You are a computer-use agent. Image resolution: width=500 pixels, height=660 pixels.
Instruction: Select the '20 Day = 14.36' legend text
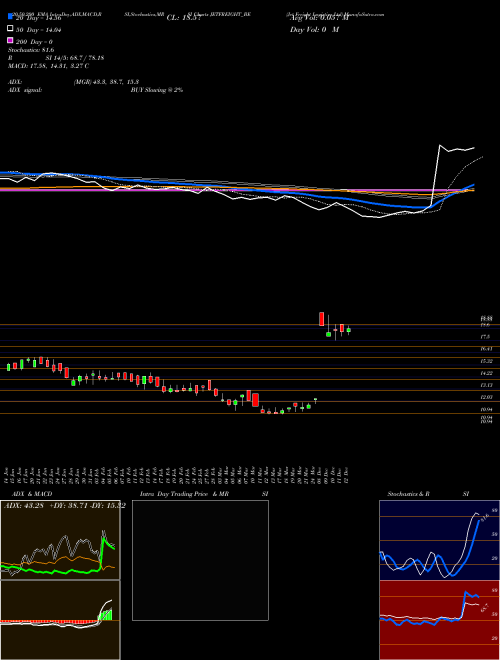39,18
